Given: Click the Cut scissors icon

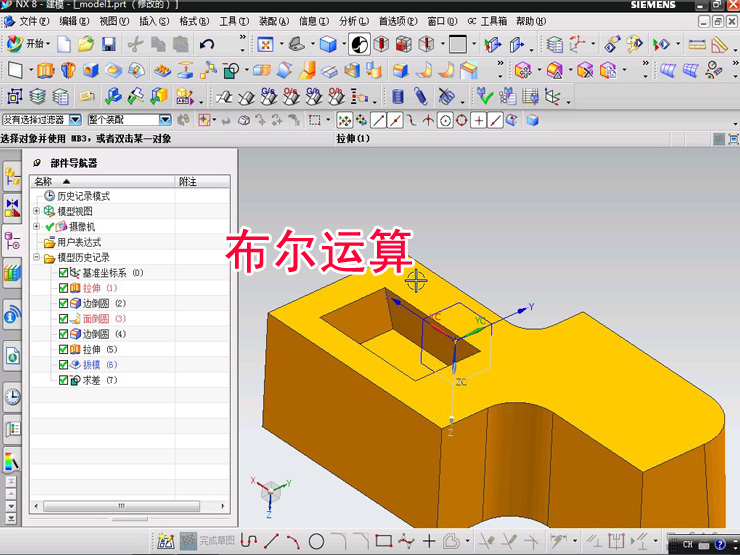Looking at the screenshot, I should coord(135,44).
